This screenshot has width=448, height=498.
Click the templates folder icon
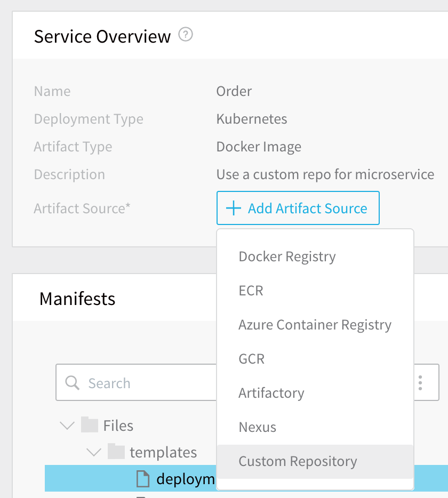[116, 452]
